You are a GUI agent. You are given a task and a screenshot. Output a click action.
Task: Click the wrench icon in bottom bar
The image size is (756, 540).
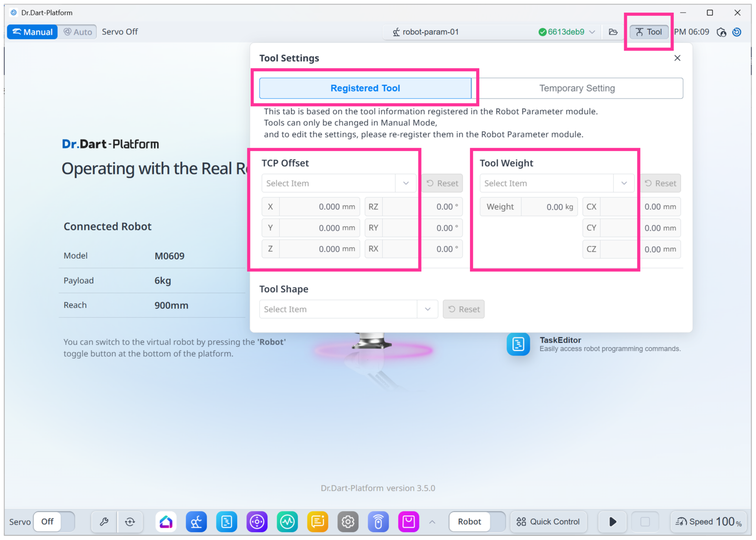coord(104,522)
